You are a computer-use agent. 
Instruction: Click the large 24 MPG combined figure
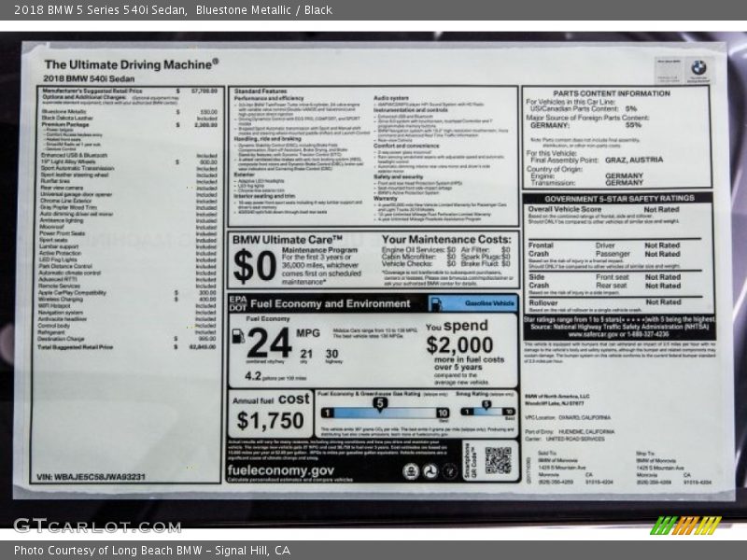point(269,343)
